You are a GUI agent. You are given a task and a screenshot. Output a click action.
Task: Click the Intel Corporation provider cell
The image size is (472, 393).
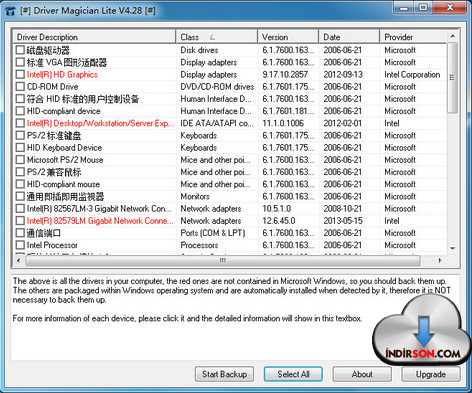click(412, 75)
